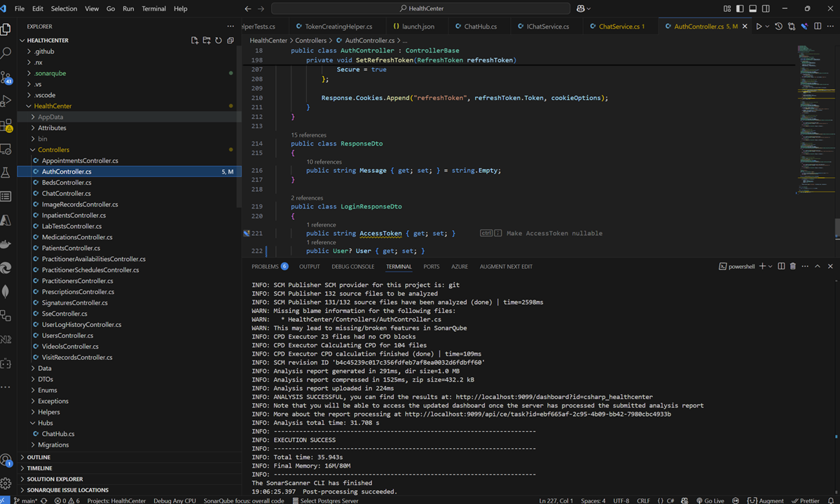Screen dimensions: 840x504
Task: Click Spaces: 4 indentation setting
Action: coord(593,500)
